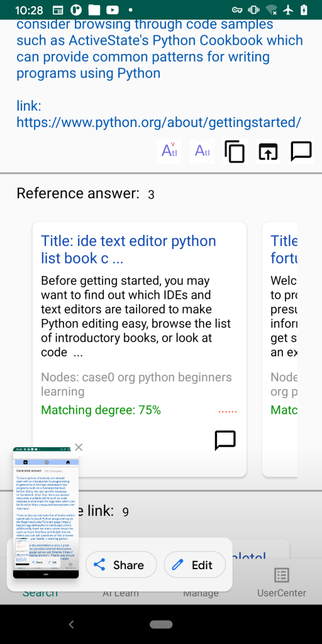Screen dimensions: 322x644
Task: Share the captured screenshot
Action: pyautogui.click(x=121, y=565)
